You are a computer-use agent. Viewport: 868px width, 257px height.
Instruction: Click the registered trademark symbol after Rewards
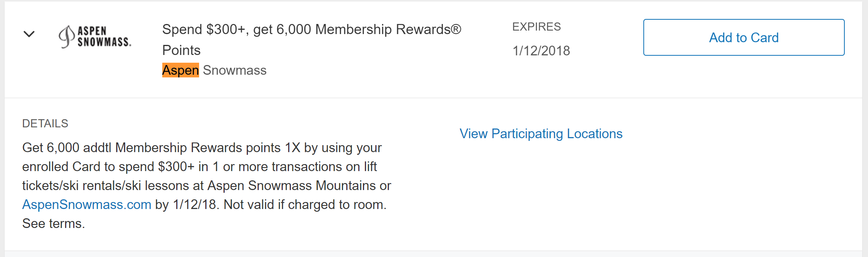point(456,29)
